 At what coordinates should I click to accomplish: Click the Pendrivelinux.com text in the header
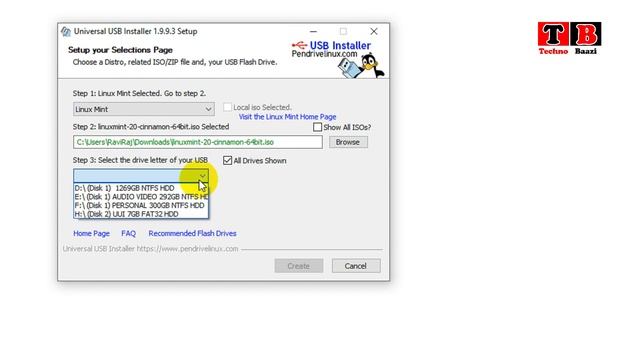(x=324, y=54)
